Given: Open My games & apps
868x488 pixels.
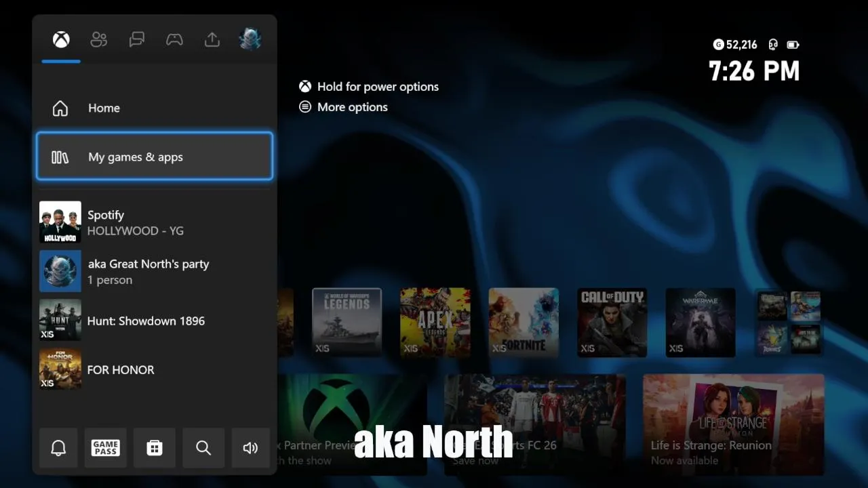Looking at the screenshot, I should pos(155,157).
